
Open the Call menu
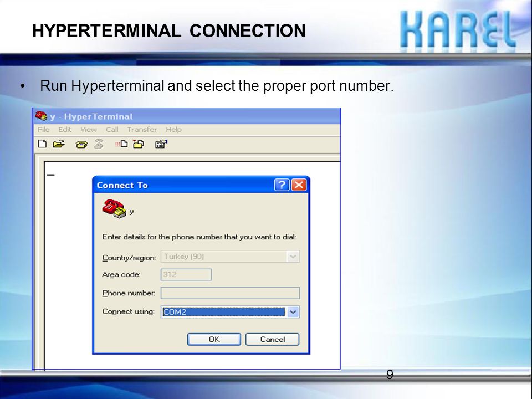(111, 130)
